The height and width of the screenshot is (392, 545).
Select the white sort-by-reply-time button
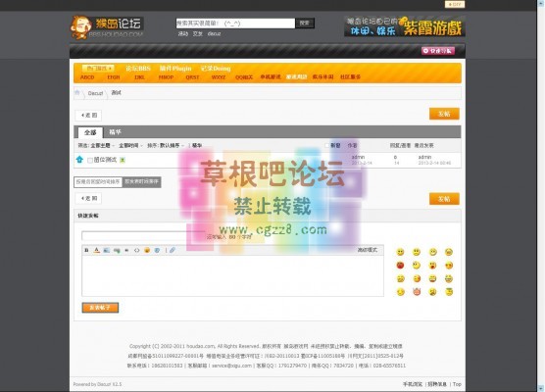pyautogui.click(x=98, y=181)
